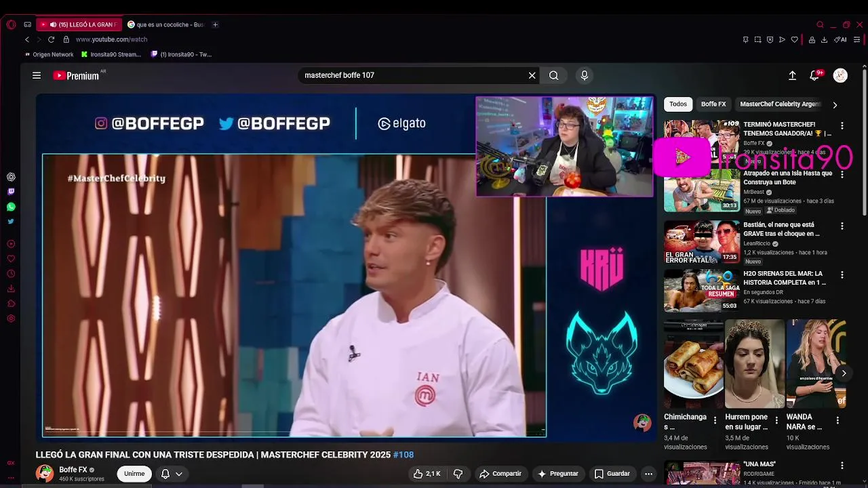868x488 pixels.
Task: Select the Boffe FX filter chip
Action: pyautogui.click(x=713, y=104)
